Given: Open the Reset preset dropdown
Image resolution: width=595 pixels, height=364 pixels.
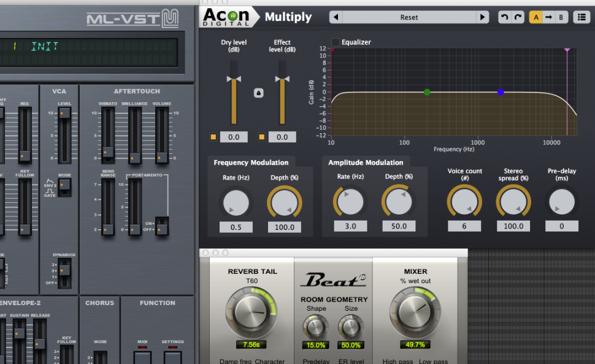Looking at the screenshot, I should (409, 17).
